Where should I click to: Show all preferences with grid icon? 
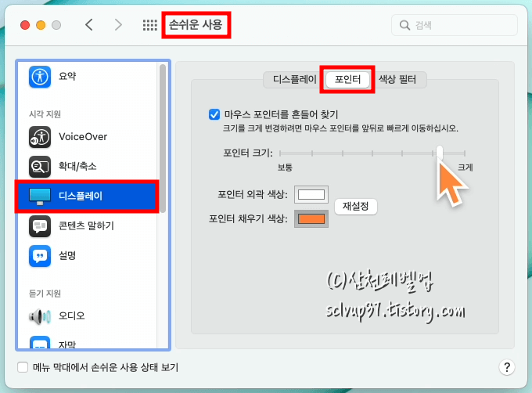(x=149, y=25)
